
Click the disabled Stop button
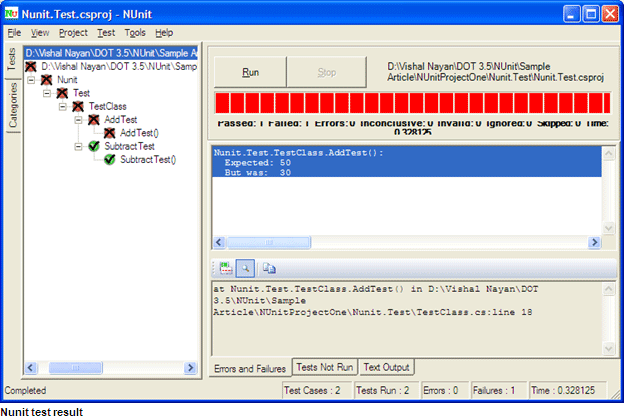pyautogui.click(x=327, y=72)
